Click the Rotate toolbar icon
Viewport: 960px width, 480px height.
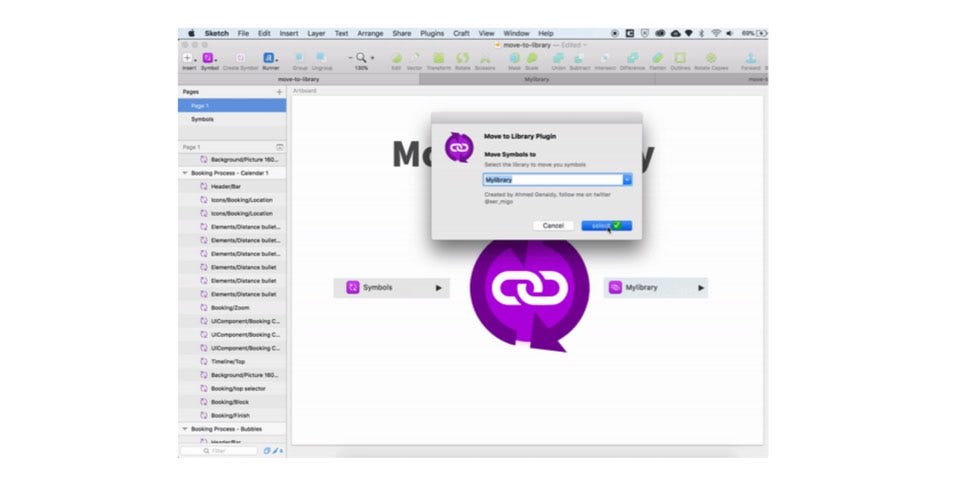pos(463,58)
